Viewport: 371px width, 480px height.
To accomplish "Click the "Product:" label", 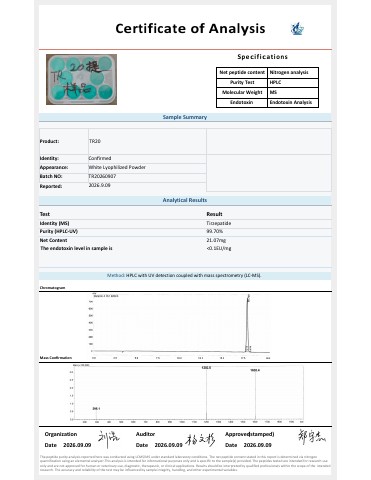I will [49, 141].
